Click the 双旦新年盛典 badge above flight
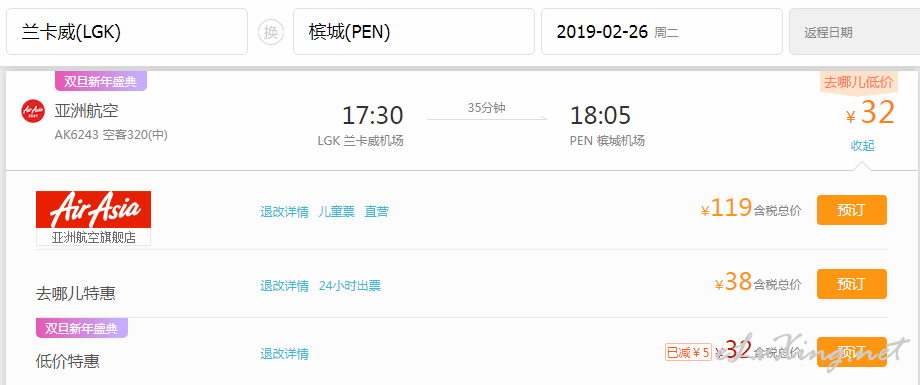 tap(100, 81)
